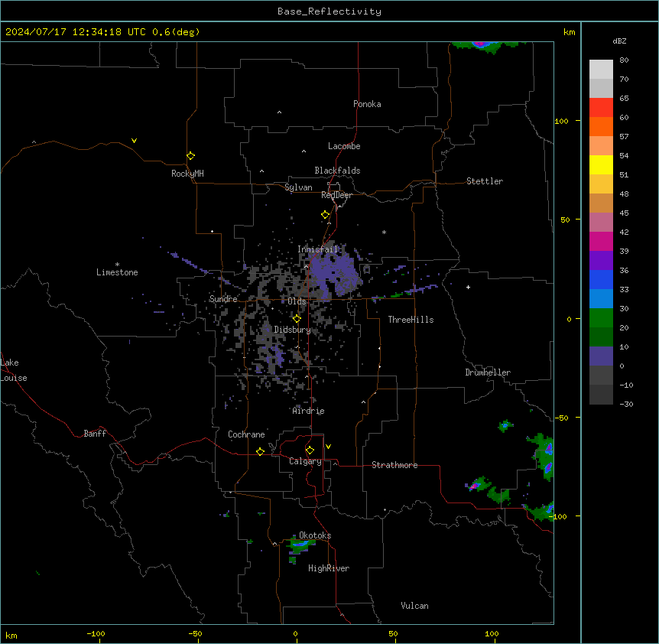Pick the red 60-65 dBZ legend color

click(x=601, y=107)
